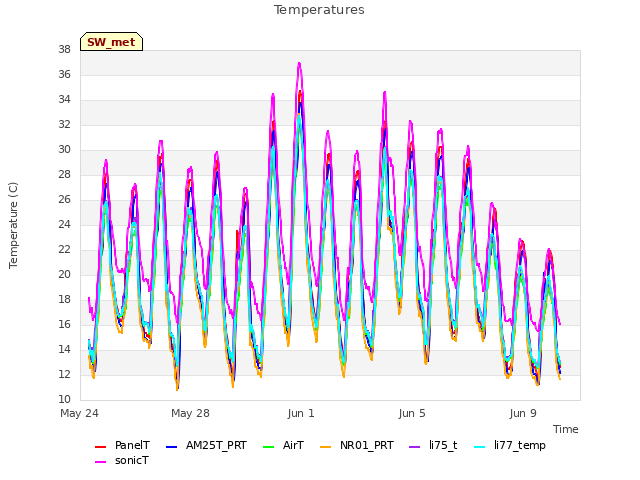The image size is (640, 480).
Task: Click the Jun 1 date tick label
Action: pos(301,413)
